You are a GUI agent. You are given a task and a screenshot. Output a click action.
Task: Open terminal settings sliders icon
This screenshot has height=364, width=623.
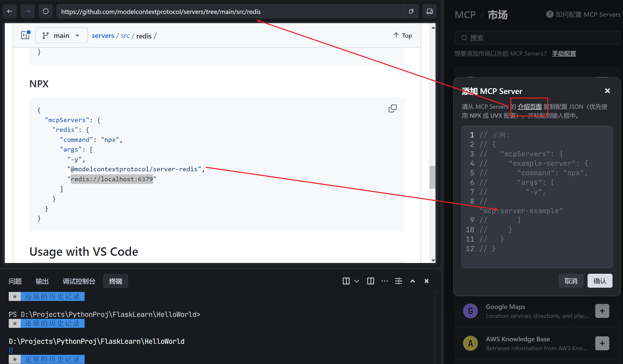[399, 281]
